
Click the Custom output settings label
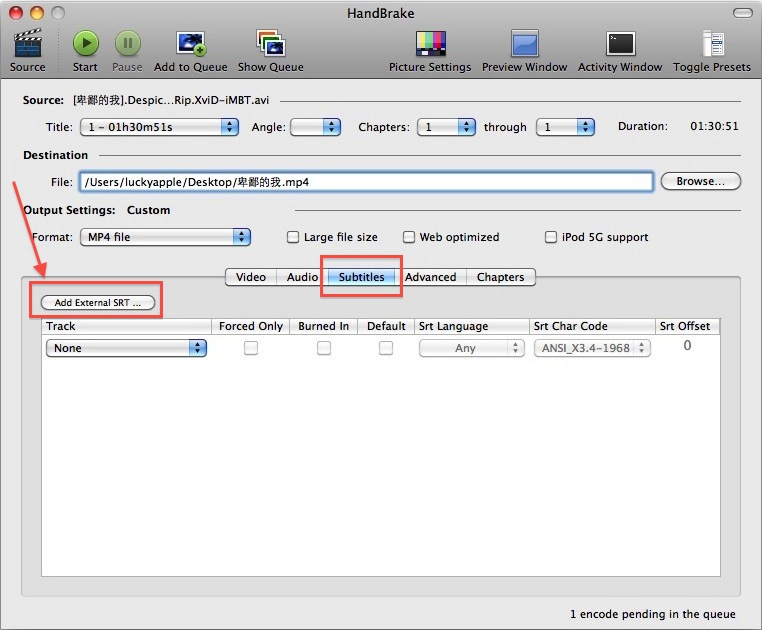[x=148, y=210]
